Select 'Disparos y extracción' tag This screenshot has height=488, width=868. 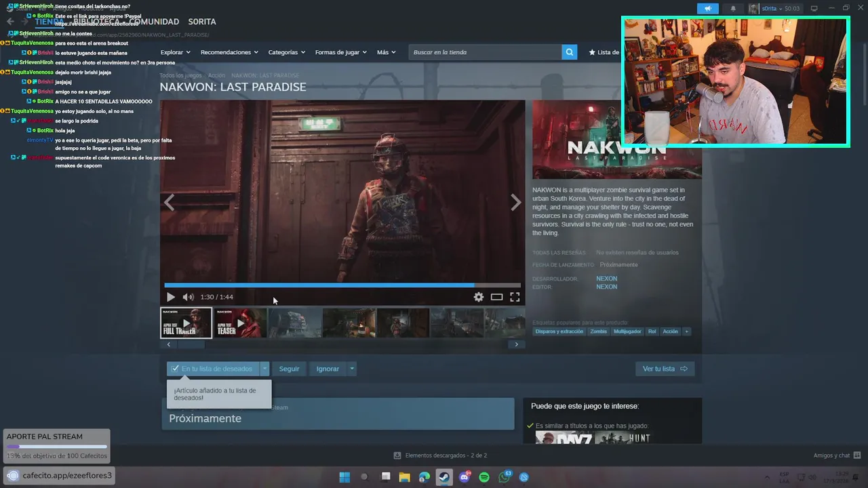(x=559, y=331)
